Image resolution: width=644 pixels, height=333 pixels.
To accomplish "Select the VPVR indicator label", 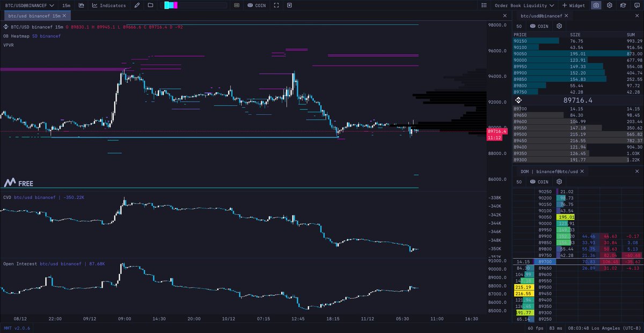I will tap(9, 45).
